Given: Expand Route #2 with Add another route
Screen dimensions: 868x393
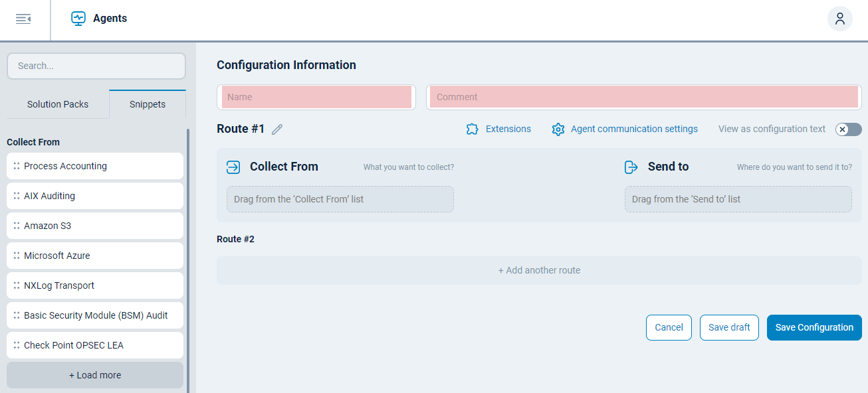Looking at the screenshot, I should 539,270.
